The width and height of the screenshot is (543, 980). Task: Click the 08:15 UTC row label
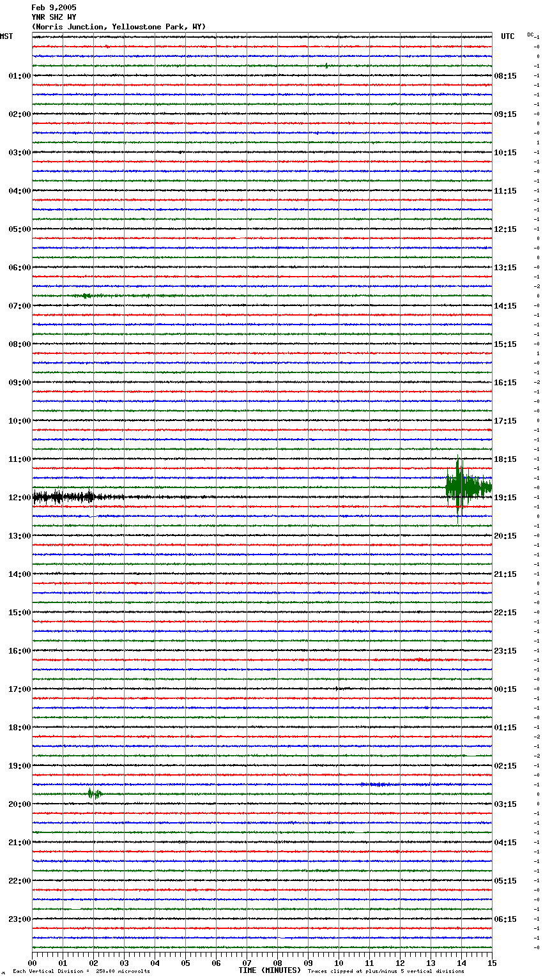coord(505,76)
